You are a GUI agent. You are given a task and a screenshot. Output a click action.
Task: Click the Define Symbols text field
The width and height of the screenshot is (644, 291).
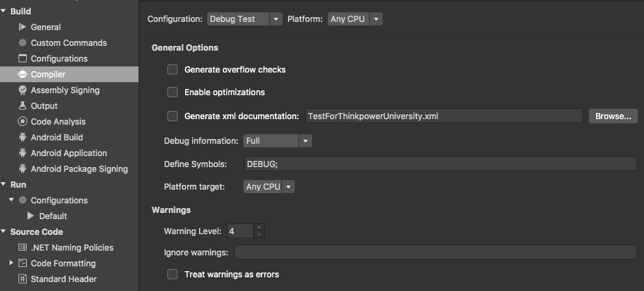pos(440,164)
